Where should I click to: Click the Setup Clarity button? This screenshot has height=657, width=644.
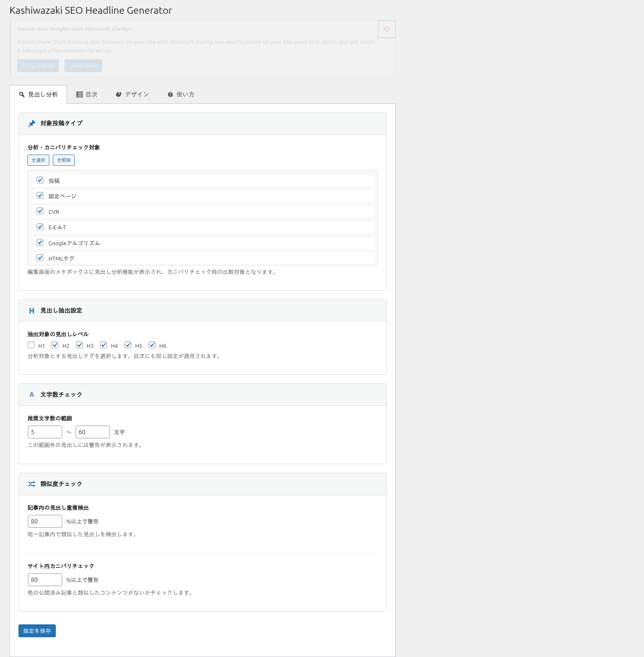(38, 66)
